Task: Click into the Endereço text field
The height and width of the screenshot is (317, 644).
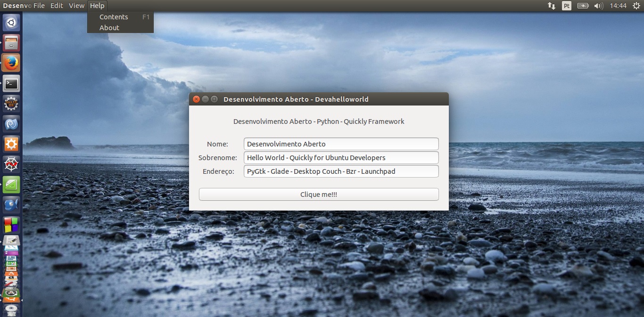Action: click(341, 171)
